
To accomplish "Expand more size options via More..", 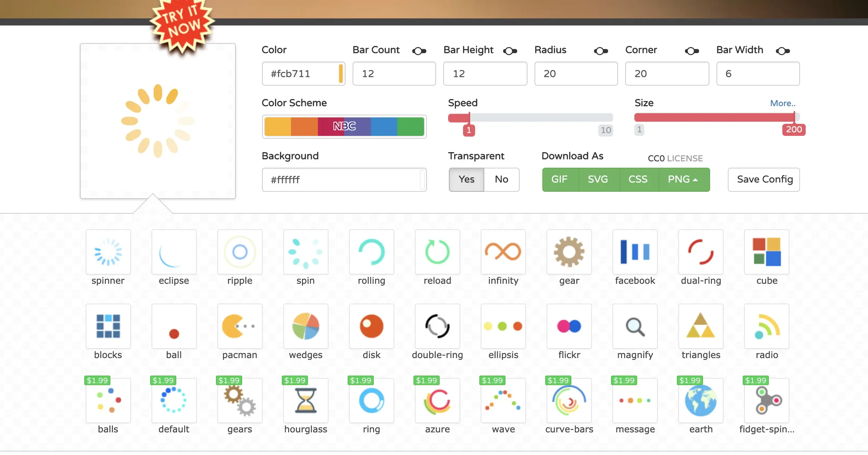I will [x=782, y=103].
